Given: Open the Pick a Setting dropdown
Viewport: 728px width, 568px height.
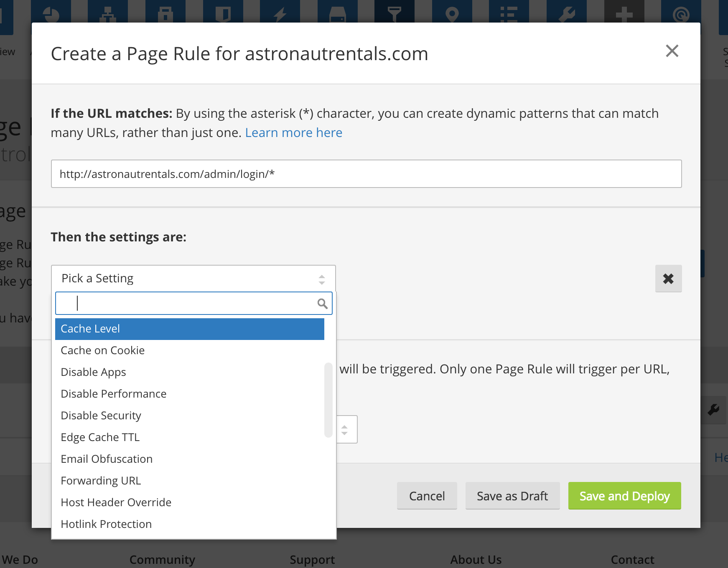Looking at the screenshot, I should (x=193, y=278).
